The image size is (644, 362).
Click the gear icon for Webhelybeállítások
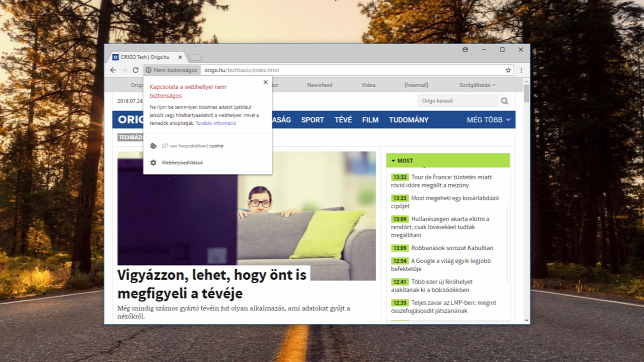[153, 163]
